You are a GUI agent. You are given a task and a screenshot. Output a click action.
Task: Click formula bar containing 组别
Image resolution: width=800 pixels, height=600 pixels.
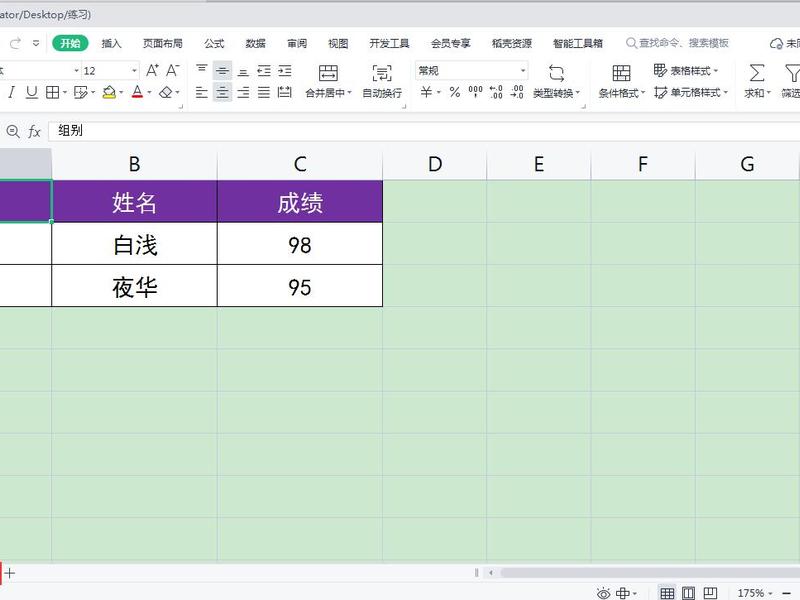pyautogui.click(x=424, y=131)
